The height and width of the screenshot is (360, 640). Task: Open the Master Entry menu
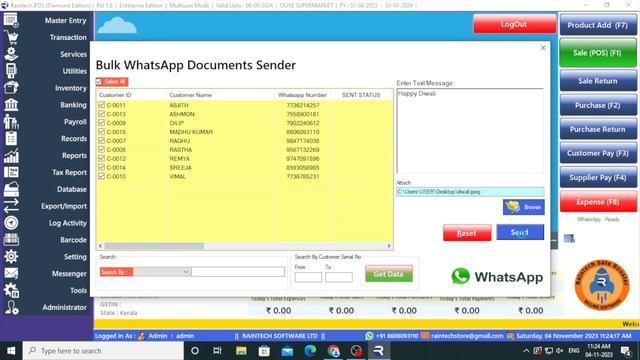click(x=65, y=20)
